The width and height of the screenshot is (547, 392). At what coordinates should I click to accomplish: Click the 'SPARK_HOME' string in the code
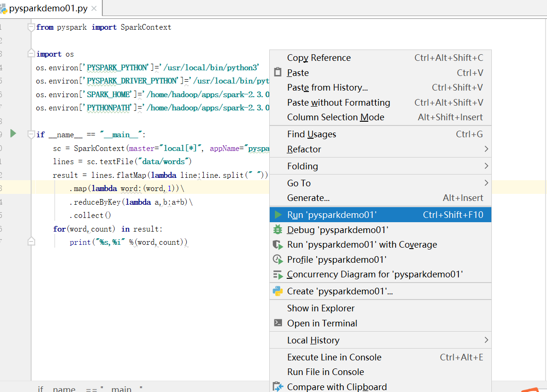[109, 94]
